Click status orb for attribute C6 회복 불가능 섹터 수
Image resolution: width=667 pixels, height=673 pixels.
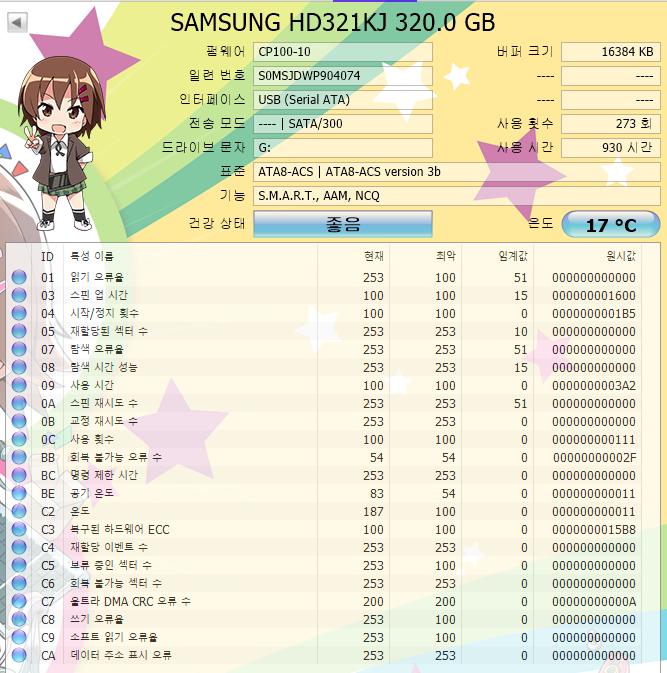(19, 584)
